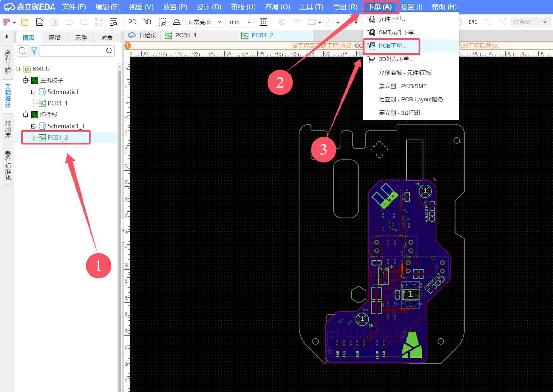Open the 设计 (D) menu
The image size is (553, 392).
click(209, 7)
